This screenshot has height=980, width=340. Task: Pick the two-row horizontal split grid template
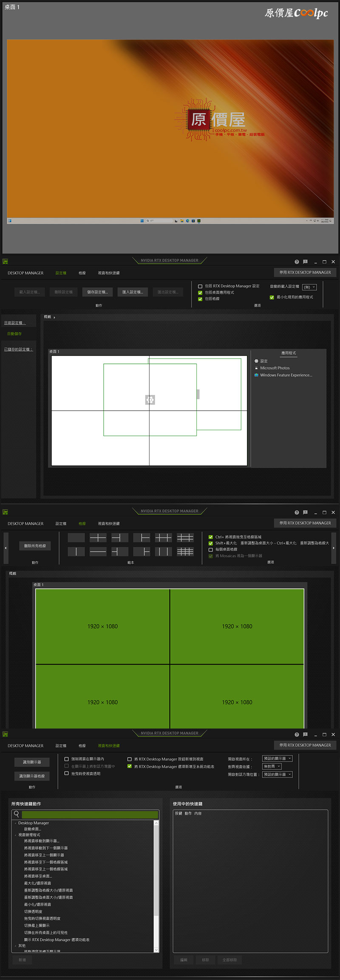point(98,552)
